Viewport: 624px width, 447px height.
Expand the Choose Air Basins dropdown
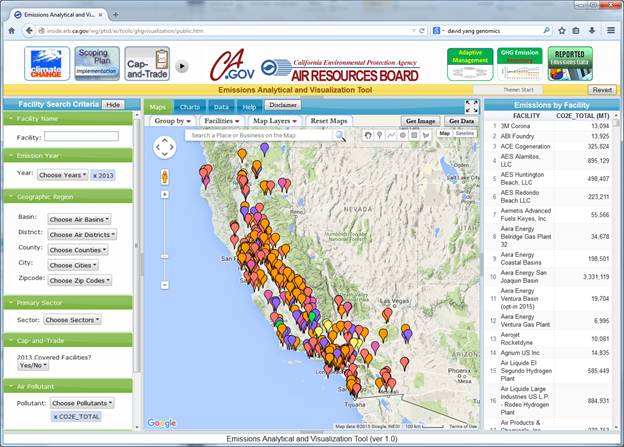click(x=79, y=219)
